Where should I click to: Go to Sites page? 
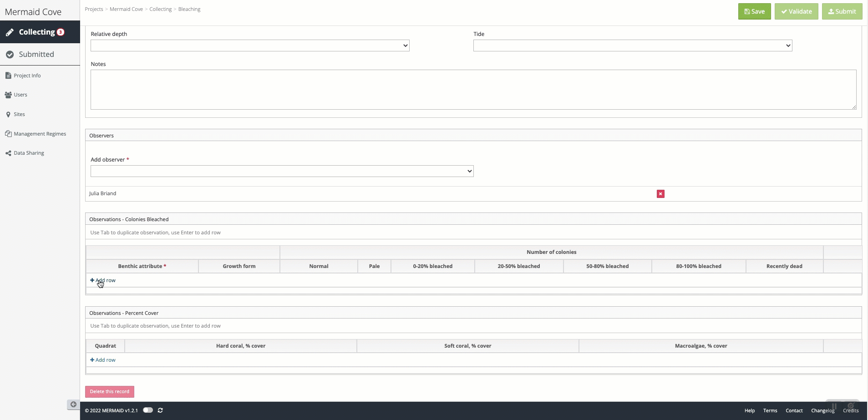click(x=19, y=114)
